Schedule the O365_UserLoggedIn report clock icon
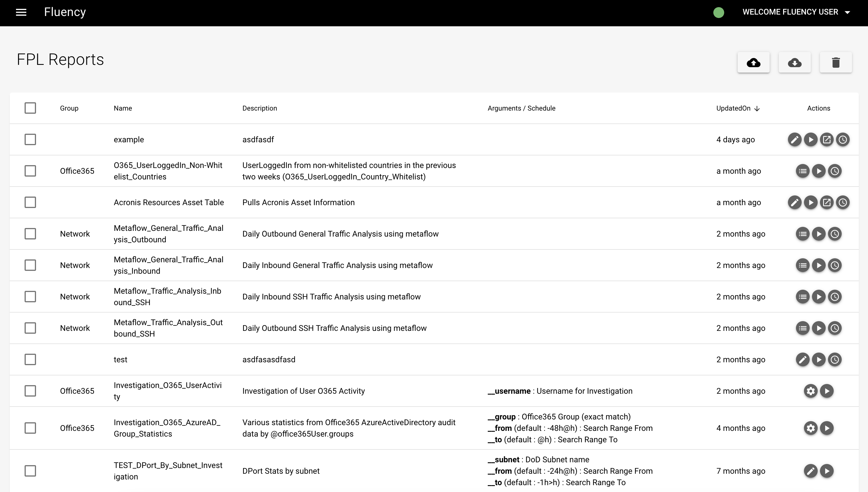Image resolution: width=868 pixels, height=492 pixels. click(835, 171)
